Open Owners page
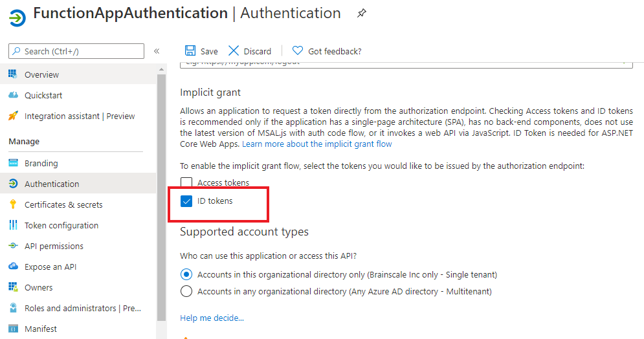Image resolution: width=644 pixels, height=339 pixels. (78, 287)
